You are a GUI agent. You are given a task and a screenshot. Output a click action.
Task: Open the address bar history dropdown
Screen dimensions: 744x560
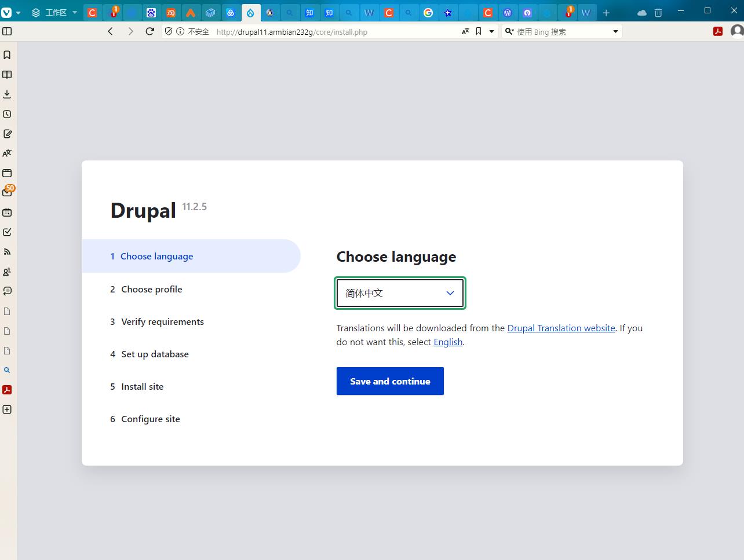point(491,31)
